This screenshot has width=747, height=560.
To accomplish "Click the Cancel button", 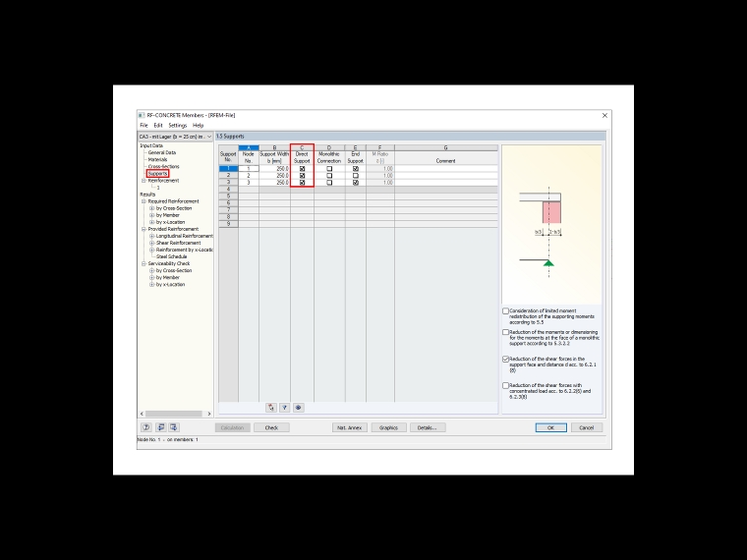I will point(587,427).
